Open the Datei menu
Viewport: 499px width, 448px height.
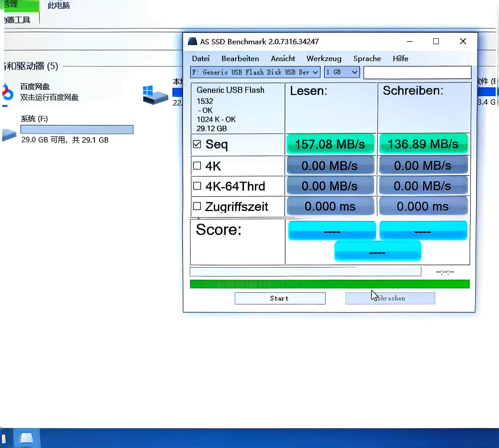coord(200,59)
